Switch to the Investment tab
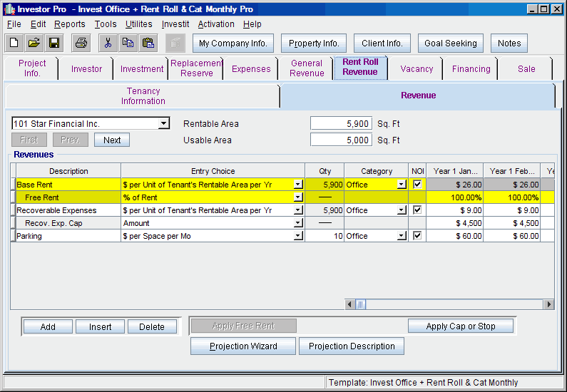 coord(142,69)
